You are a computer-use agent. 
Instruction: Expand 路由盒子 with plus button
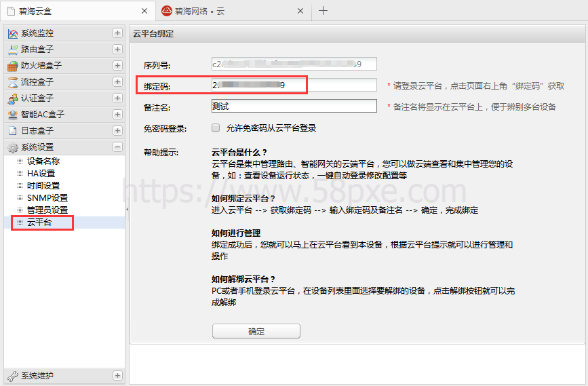pos(117,49)
